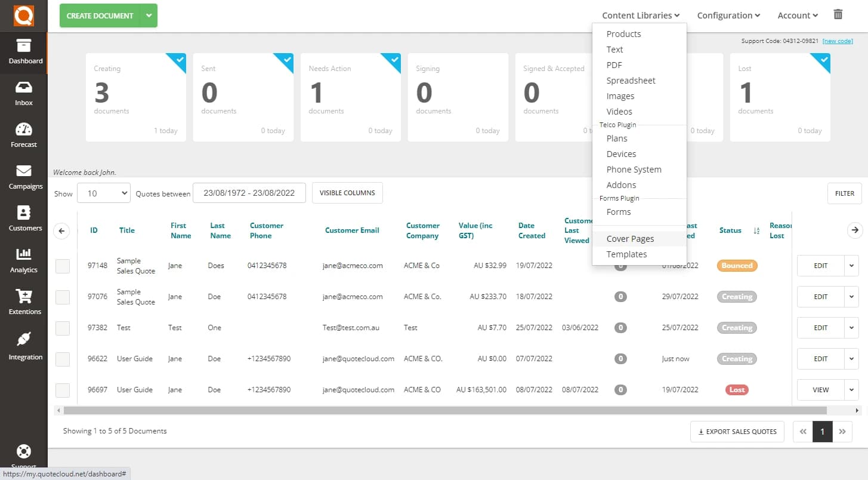This screenshot has height=480, width=868.
Task: Expand the Create Document dropdown arrow
Action: (149, 16)
